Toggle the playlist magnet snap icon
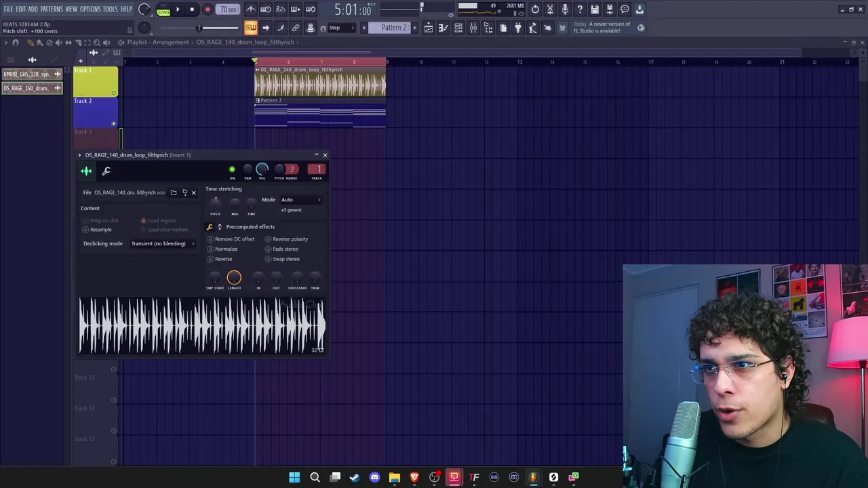The width and height of the screenshot is (868, 488). click(16, 43)
